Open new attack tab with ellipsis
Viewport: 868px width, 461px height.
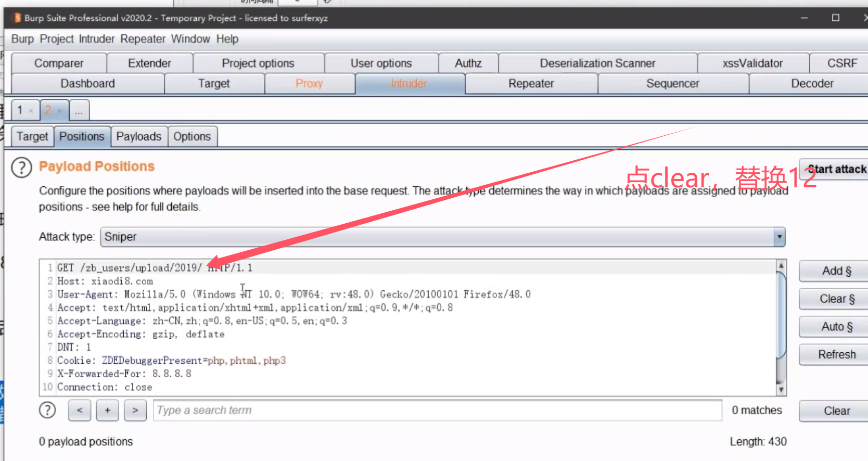pos(79,111)
